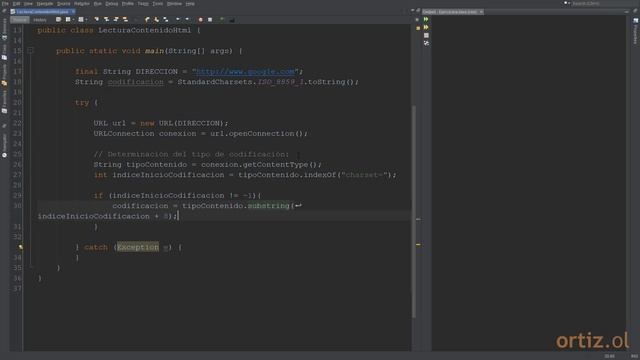
Task: Open the Source menu
Action: point(63,4)
